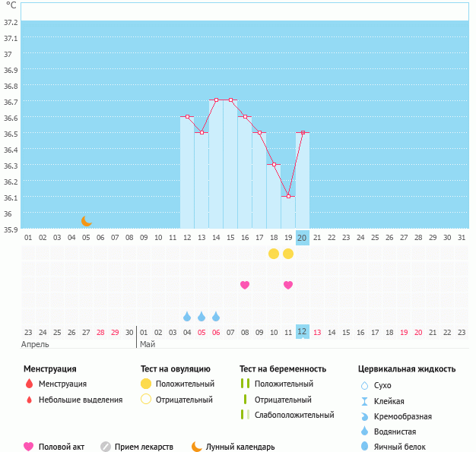Click the Яичный белок legend drop icon
Image resolution: width=476 pixels, height=452 pixels.
pyautogui.click(x=365, y=447)
